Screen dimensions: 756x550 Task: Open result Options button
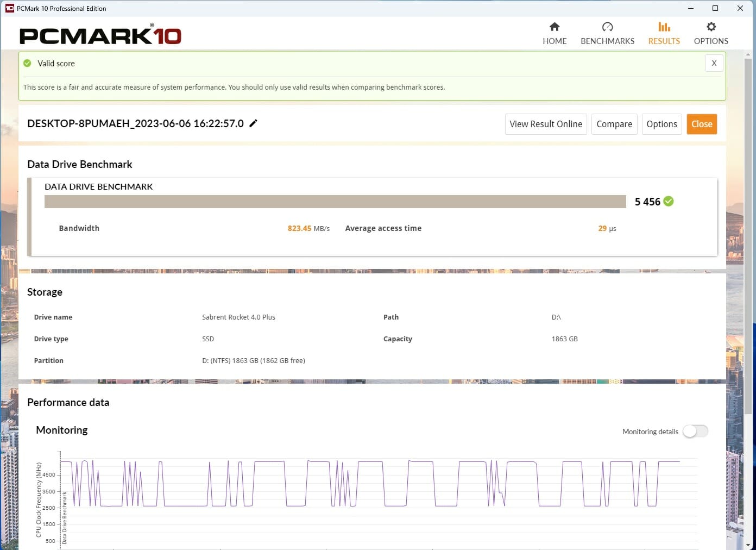pos(661,124)
